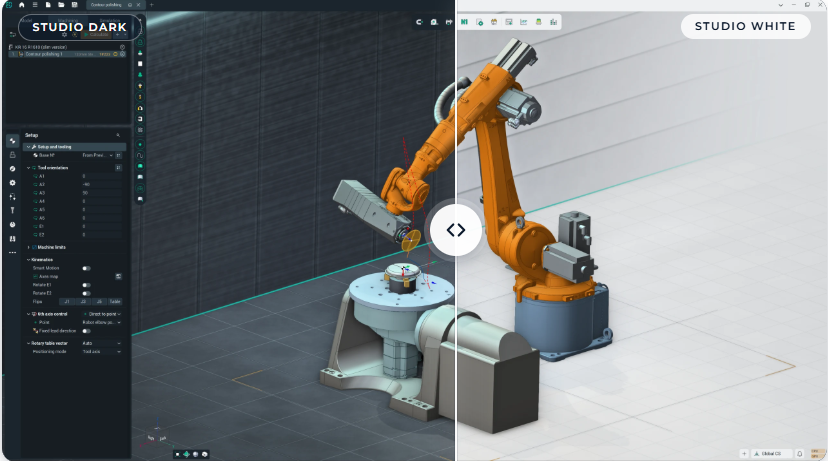
Task: Add a new project tab
Action: pyautogui.click(x=152, y=5)
